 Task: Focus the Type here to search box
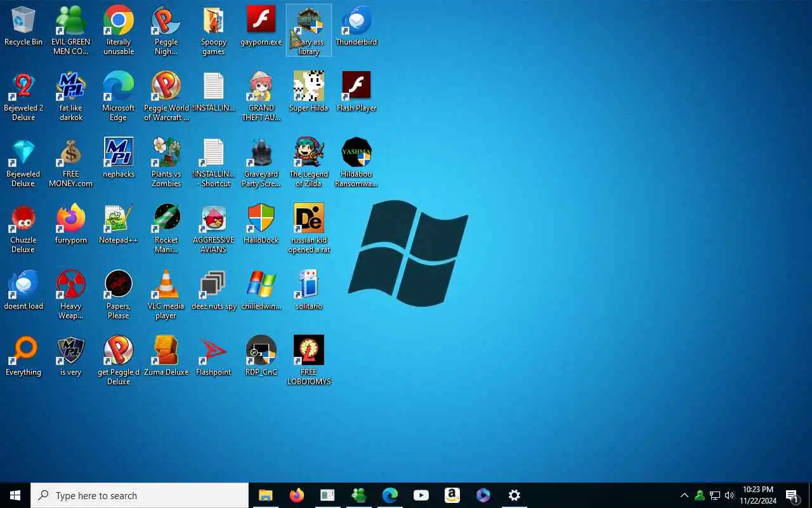pyautogui.click(x=140, y=495)
